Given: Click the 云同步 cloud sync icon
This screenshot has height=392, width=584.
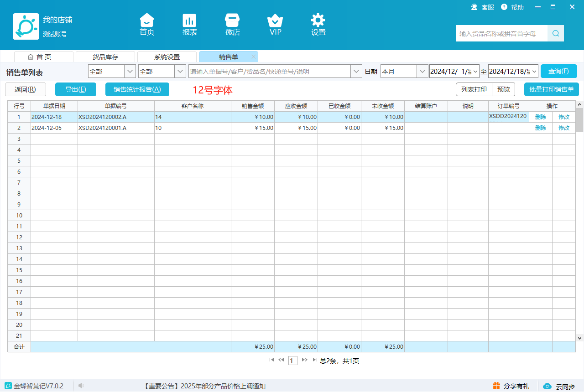Looking at the screenshot, I should (547, 386).
